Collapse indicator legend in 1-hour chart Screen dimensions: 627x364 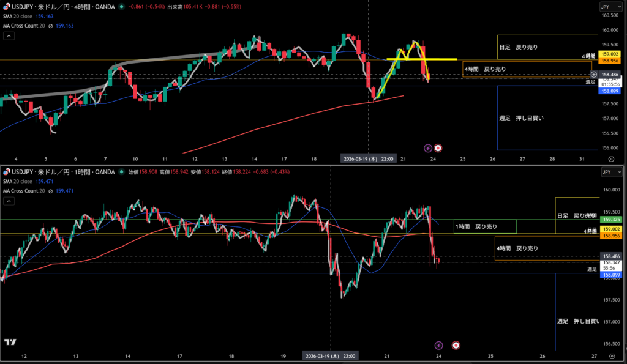9,201
